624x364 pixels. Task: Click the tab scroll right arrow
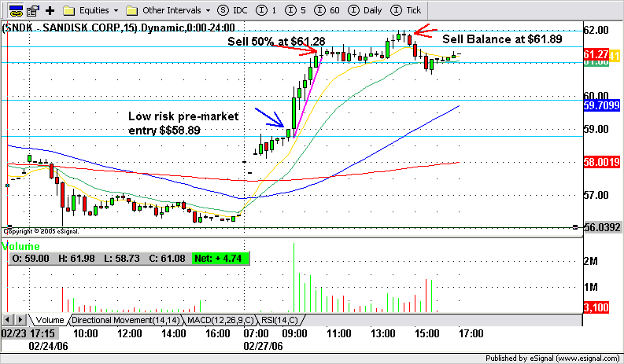click(x=20, y=319)
